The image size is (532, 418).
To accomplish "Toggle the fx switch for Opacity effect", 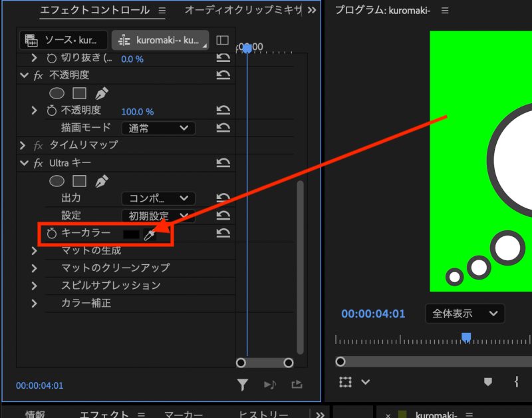I will click(39, 75).
